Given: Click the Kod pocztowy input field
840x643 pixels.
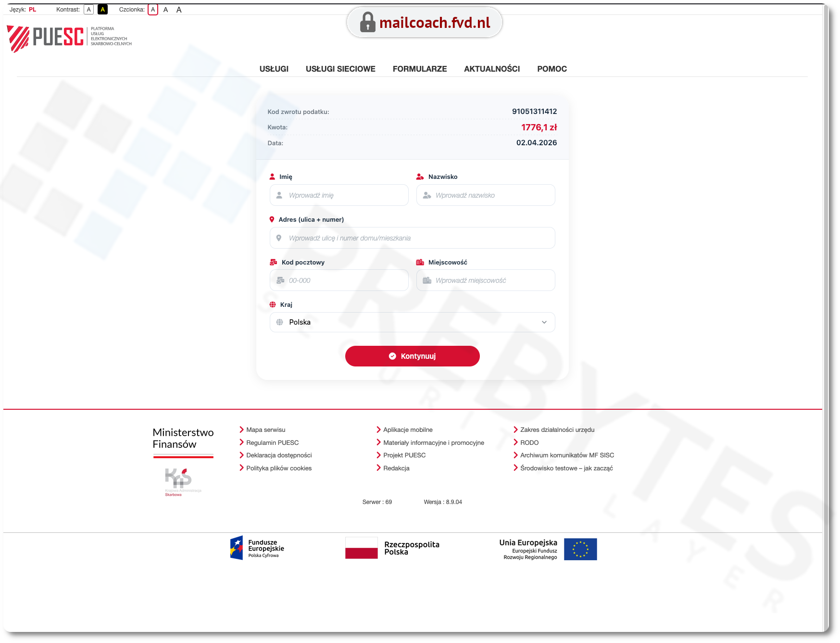Looking at the screenshot, I should click(339, 280).
